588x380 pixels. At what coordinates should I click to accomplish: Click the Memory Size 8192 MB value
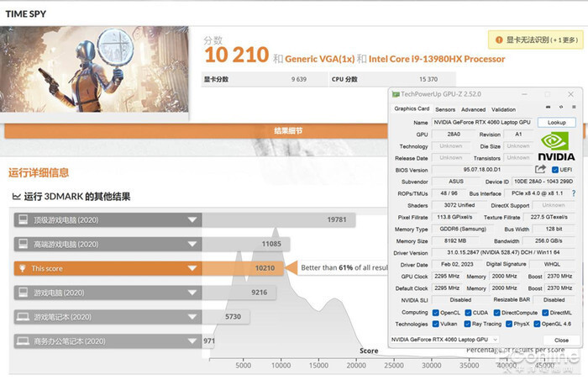[x=455, y=240]
